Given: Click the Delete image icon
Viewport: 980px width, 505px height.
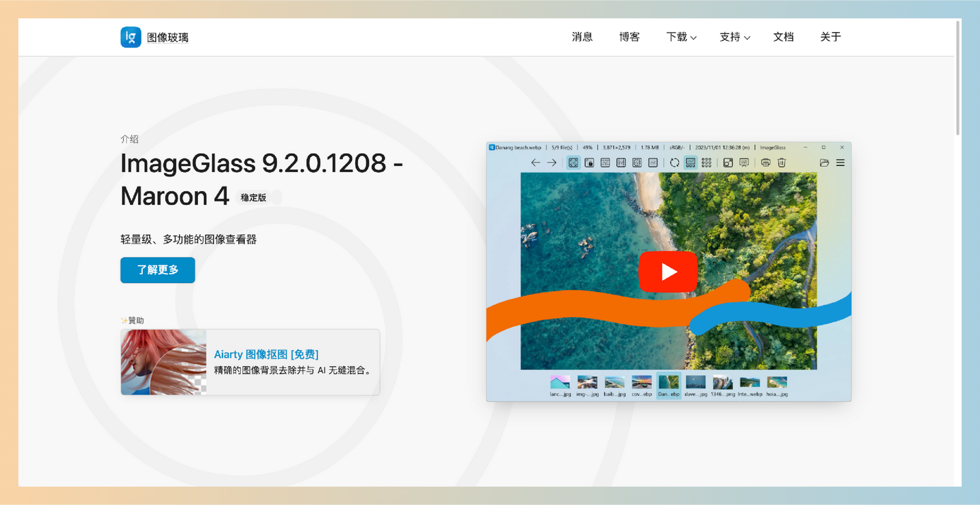Looking at the screenshot, I should tap(781, 163).
